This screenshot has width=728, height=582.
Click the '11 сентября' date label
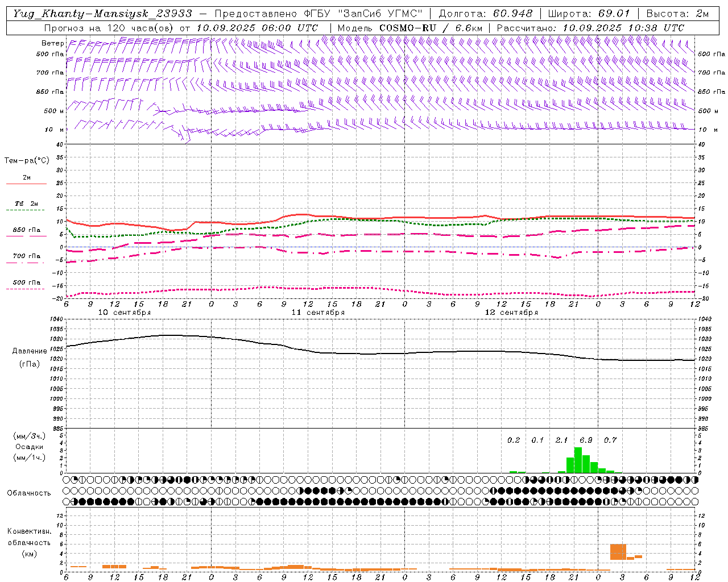pyautogui.click(x=318, y=313)
